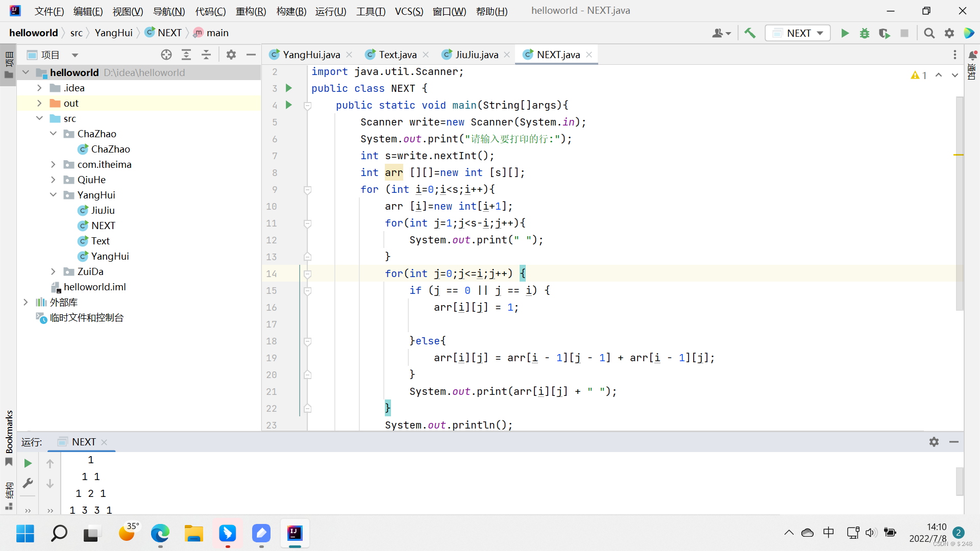Rerun NEXT from the run panel

point(28,463)
